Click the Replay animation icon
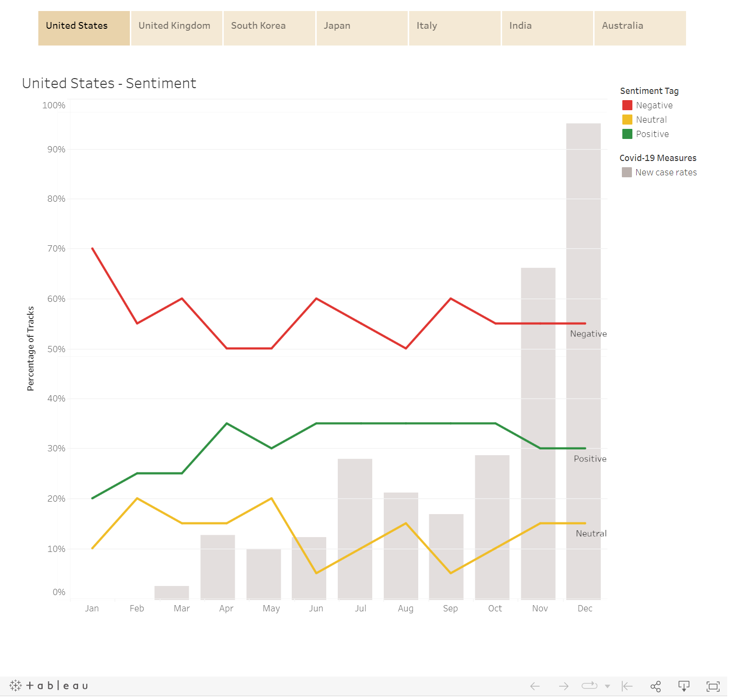733x700 pixels. click(x=588, y=686)
